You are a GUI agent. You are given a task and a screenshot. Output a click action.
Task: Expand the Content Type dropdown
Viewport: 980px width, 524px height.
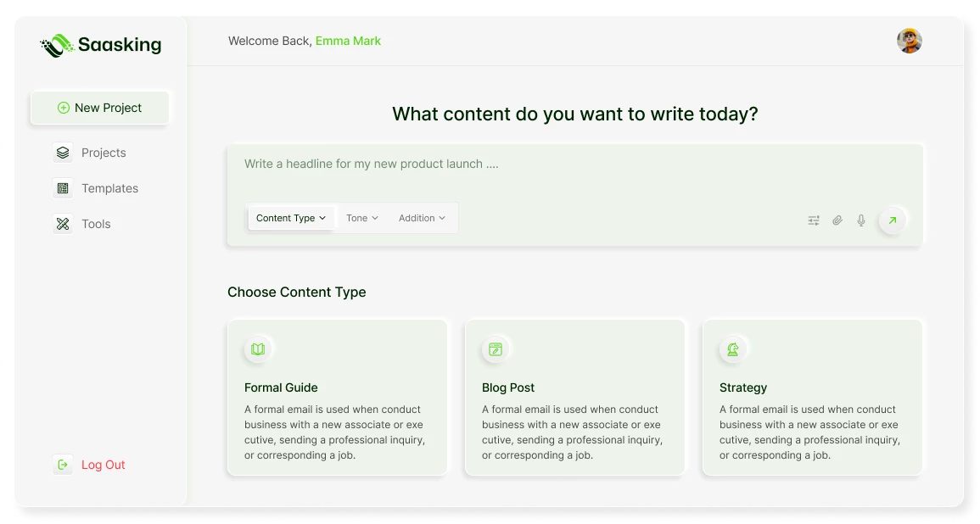[x=291, y=218]
